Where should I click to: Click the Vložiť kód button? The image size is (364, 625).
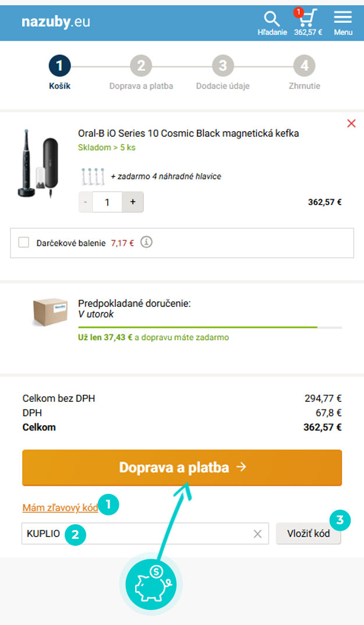[x=309, y=534]
